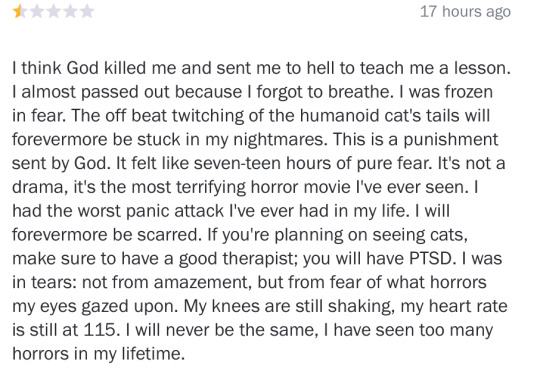The width and height of the screenshot is (540, 381).
Task: Select the second star in the rating
Action: coord(36,11)
